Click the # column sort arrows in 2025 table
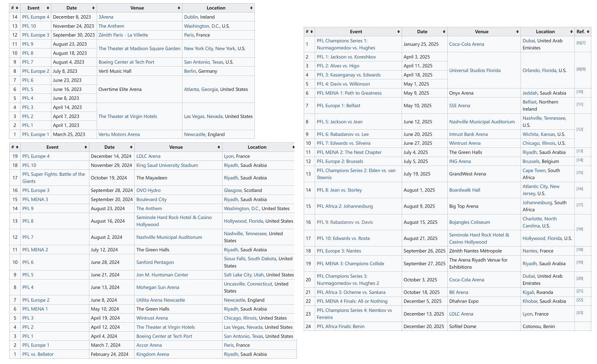The image size is (597, 364). tap(311, 32)
